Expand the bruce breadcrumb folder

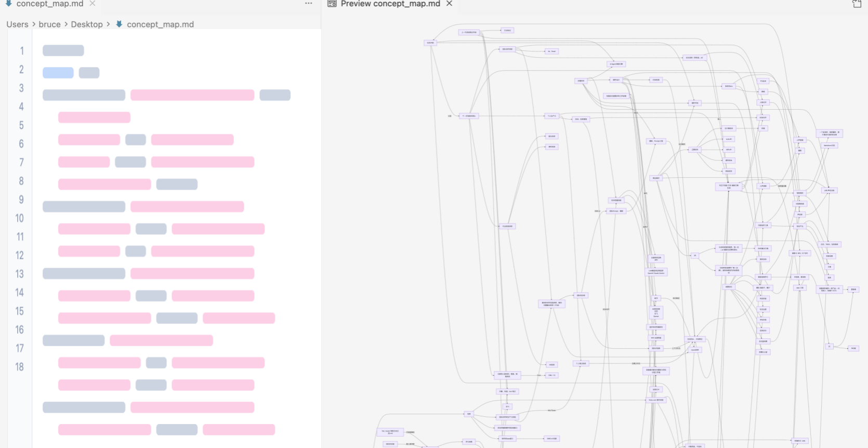click(49, 24)
